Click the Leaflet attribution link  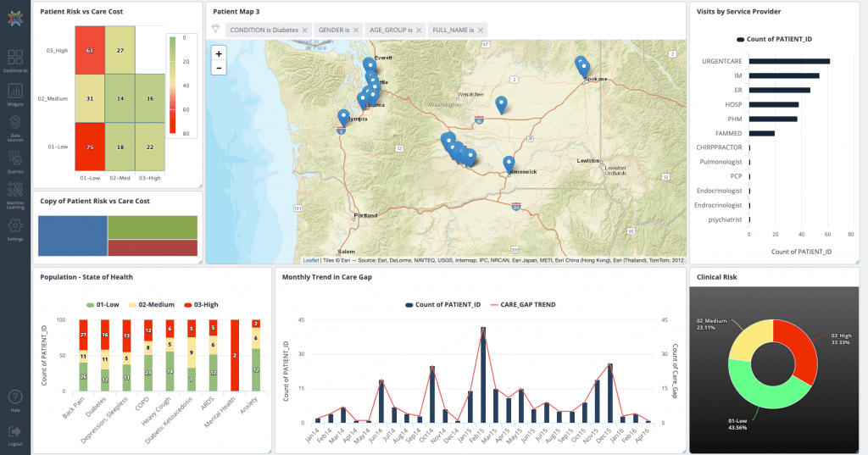(x=311, y=260)
